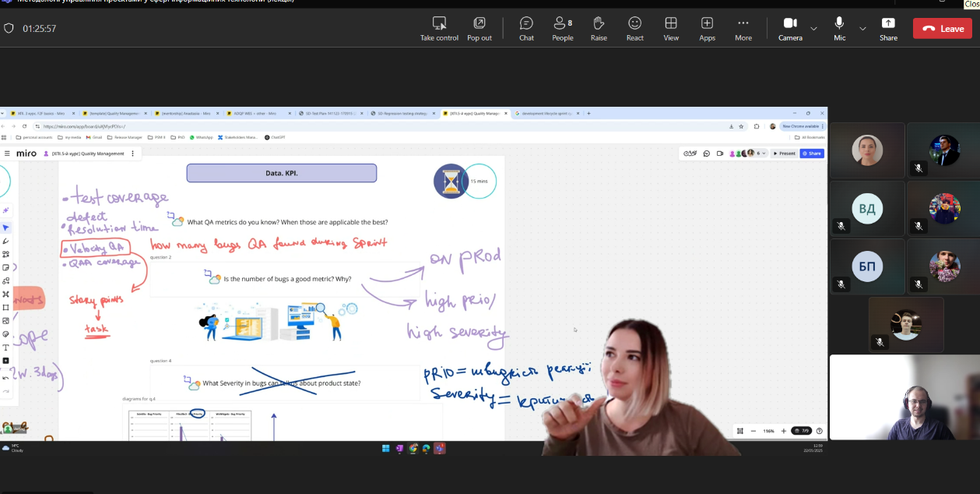This screenshot has height=494, width=980.
Task: Open a new Chrome tab
Action: pos(588,113)
